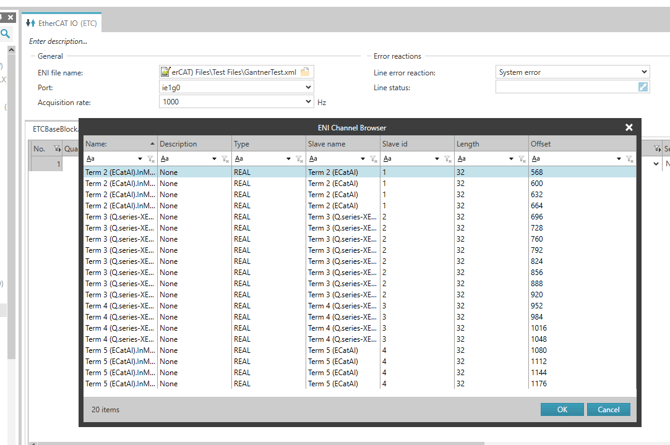Image resolution: width=670 pixels, height=445 pixels.
Task: Click the Cancel button in channel browser
Action: [x=608, y=410]
